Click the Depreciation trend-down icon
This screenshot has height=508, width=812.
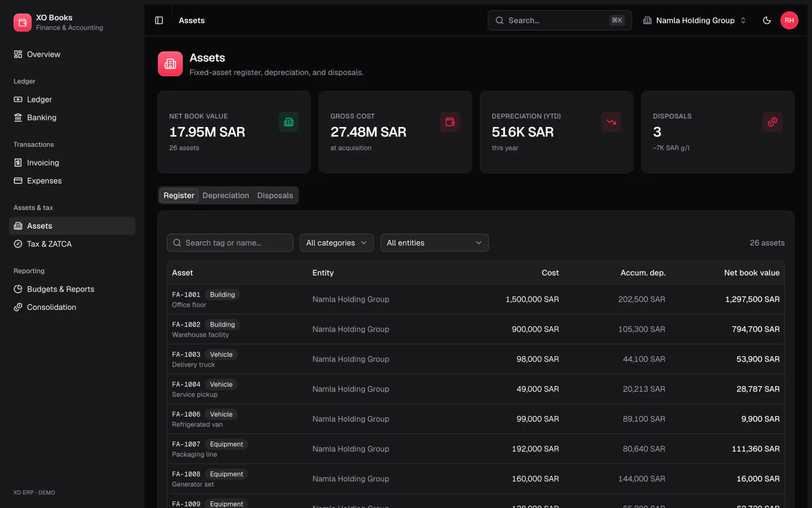(x=611, y=122)
